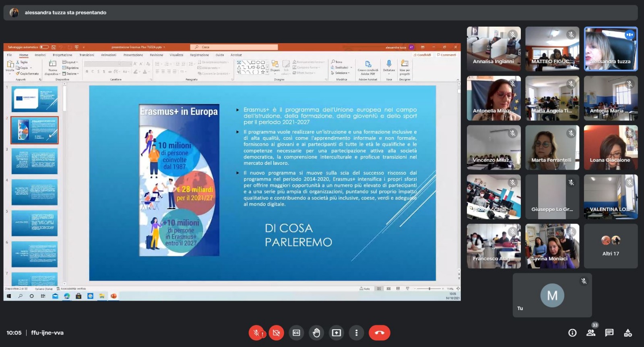
Task: Switch to the Animazioni ribbon tab
Action: coord(108,55)
